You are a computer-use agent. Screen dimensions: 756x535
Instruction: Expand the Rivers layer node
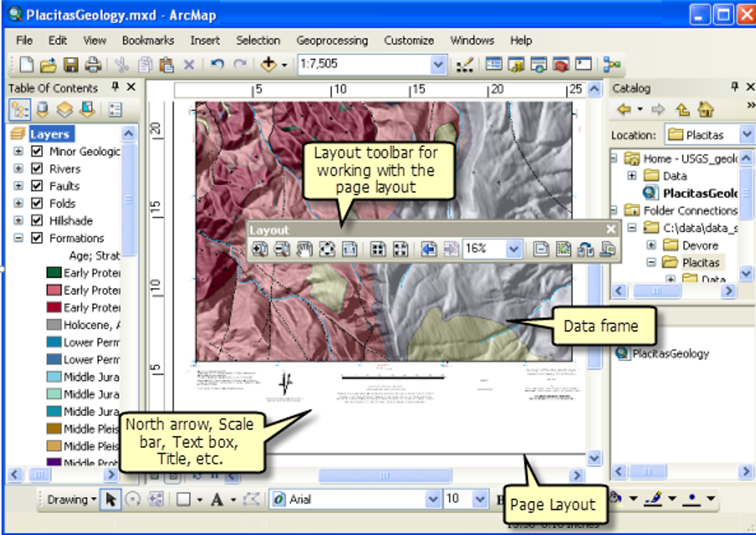19,169
